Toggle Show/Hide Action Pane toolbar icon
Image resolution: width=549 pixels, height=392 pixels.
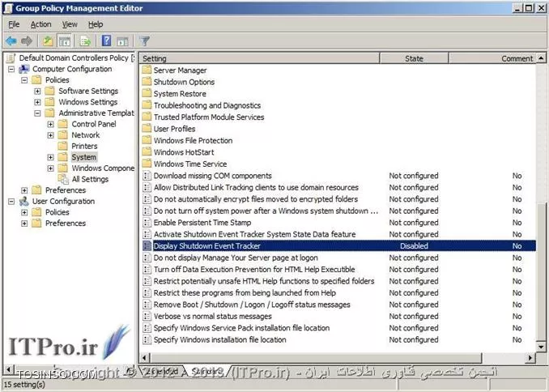tap(122, 41)
